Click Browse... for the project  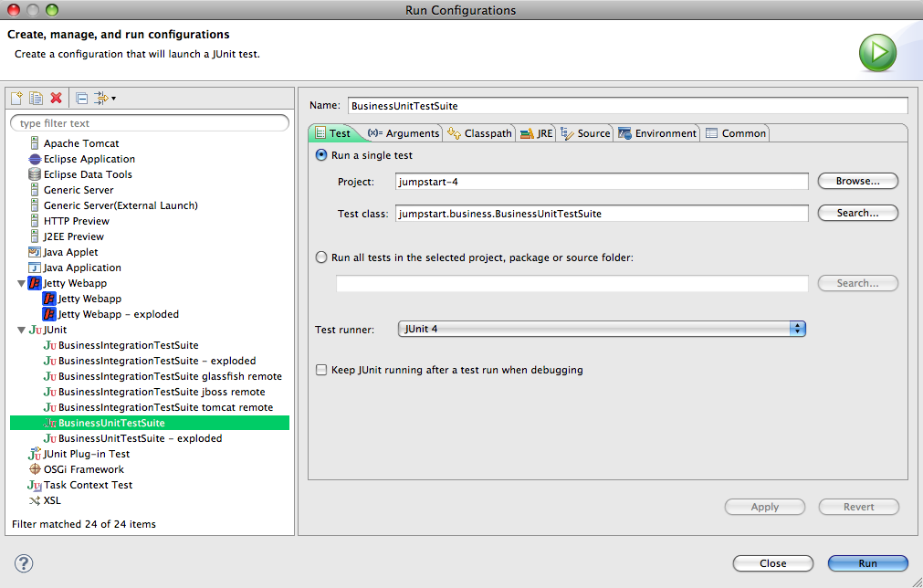coord(857,181)
